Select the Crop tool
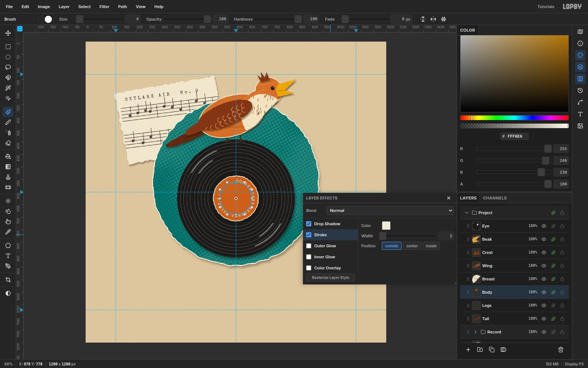This screenshot has width=588, height=368. tap(8, 280)
